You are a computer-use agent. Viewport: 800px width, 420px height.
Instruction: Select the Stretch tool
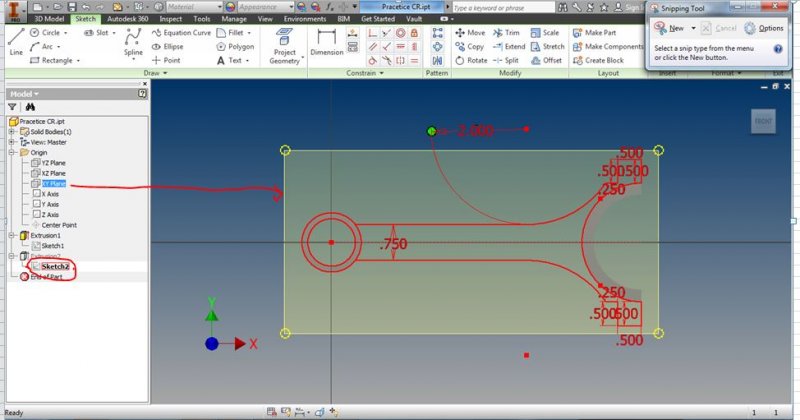(x=547, y=46)
